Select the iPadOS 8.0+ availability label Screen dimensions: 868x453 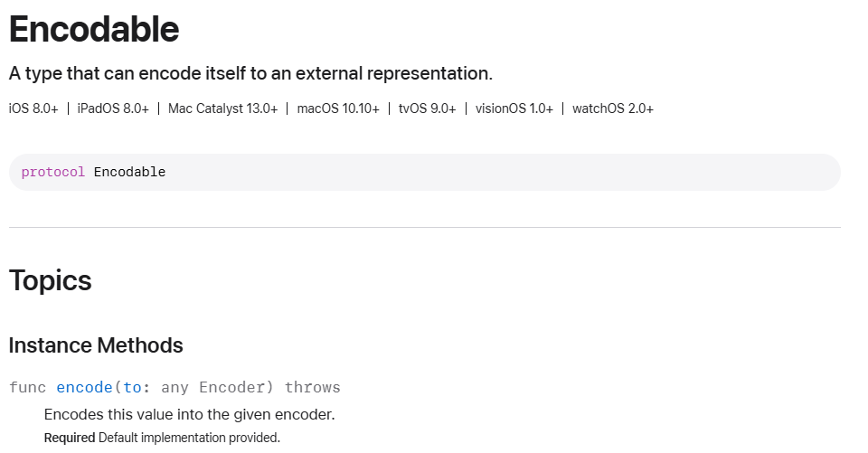coord(113,109)
